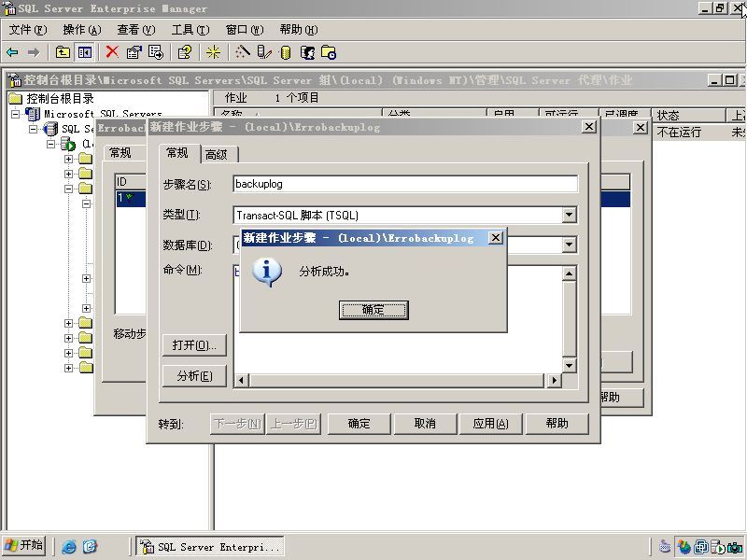Image resolution: width=747 pixels, height=560 pixels.
Task: Open the 操作(A) menu
Action: [x=82, y=30]
